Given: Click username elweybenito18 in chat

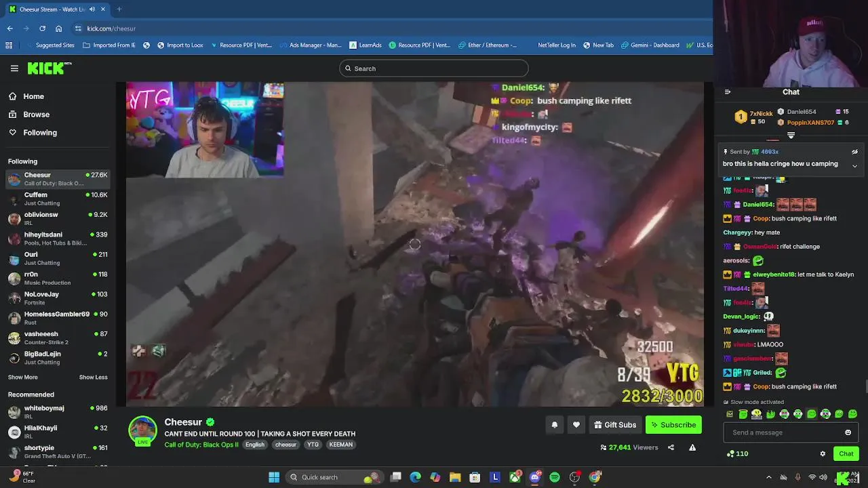Looking at the screenshot, I should click(x=774, y=274).
